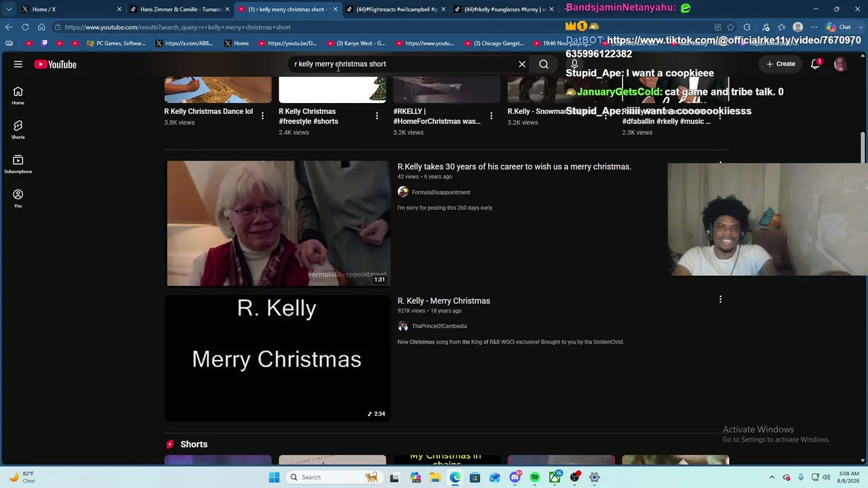Viewport: 868px width, 488px height.
Task: Open options for R. Kelly - Merry Christmas video
Action: pyautogui.click(x=720, y=300)
